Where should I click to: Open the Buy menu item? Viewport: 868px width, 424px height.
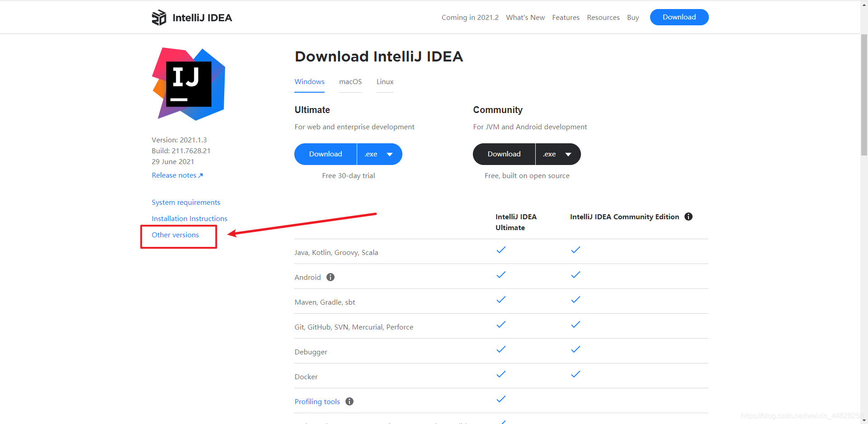click(x=633, y=18)
